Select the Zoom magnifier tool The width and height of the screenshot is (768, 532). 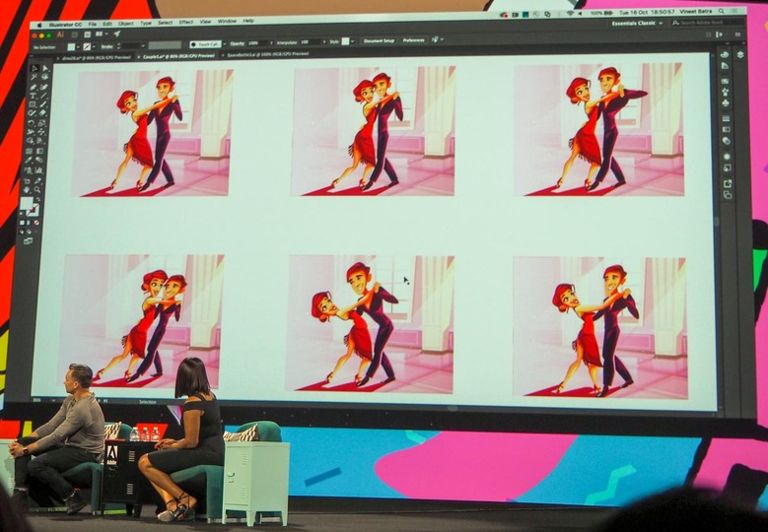pos(37,189)
